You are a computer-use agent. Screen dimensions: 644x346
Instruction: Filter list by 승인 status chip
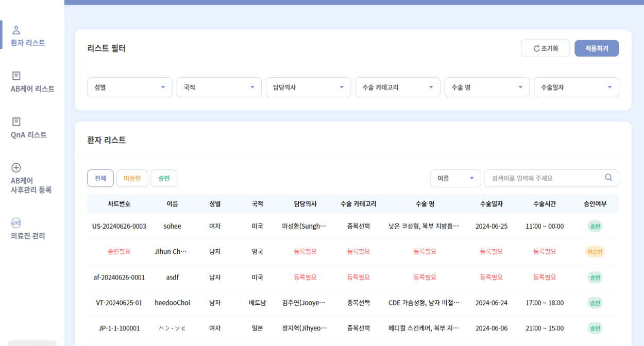coord(164,178)
